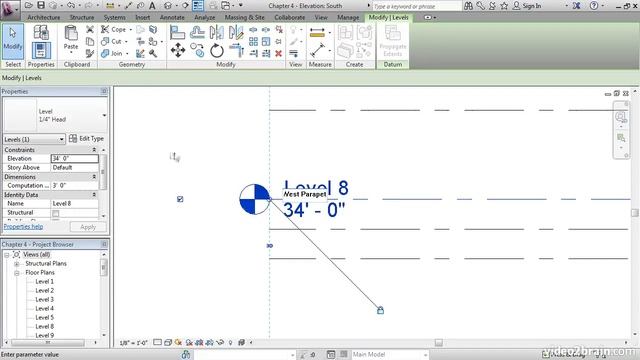Click the padlock constraint icon in canvas
The width and height of the screenshot is (640, 360).
(x=380, y=310)
